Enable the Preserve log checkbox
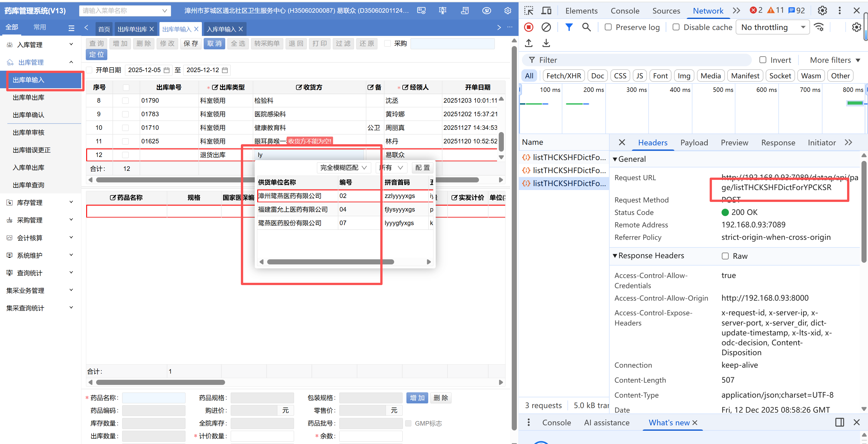The image size is (868, 444). click(608, 27)
